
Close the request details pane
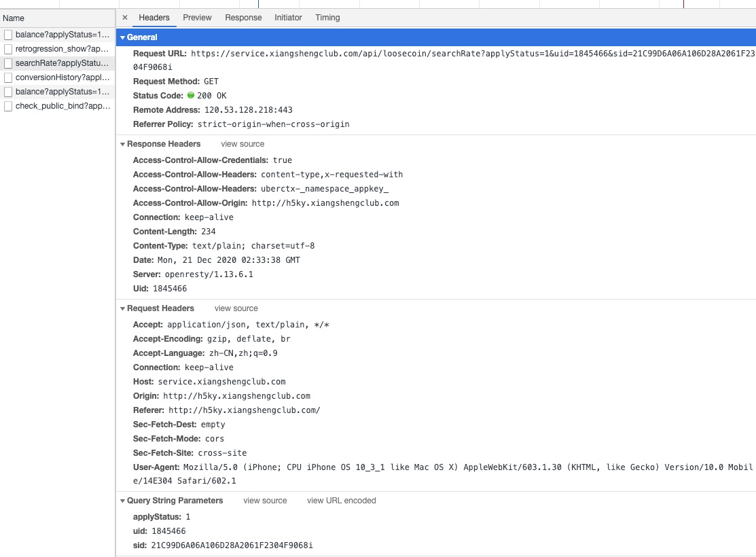pos(124,18)
